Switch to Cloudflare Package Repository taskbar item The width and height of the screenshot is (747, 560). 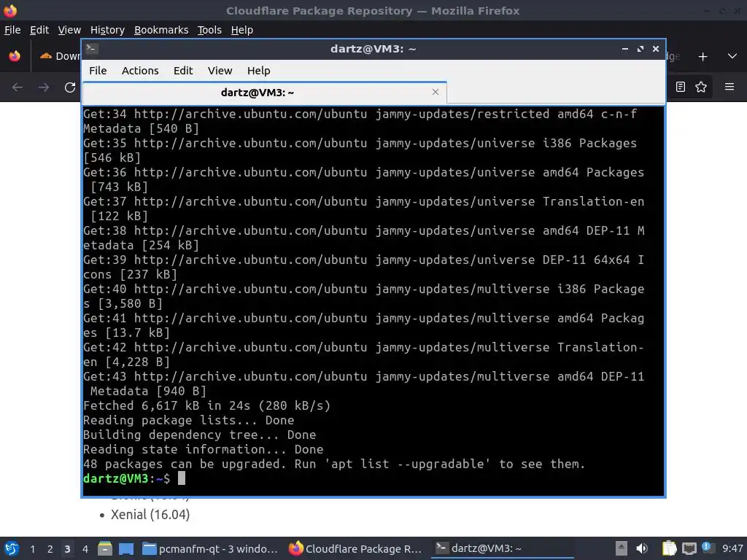point(356,548)
